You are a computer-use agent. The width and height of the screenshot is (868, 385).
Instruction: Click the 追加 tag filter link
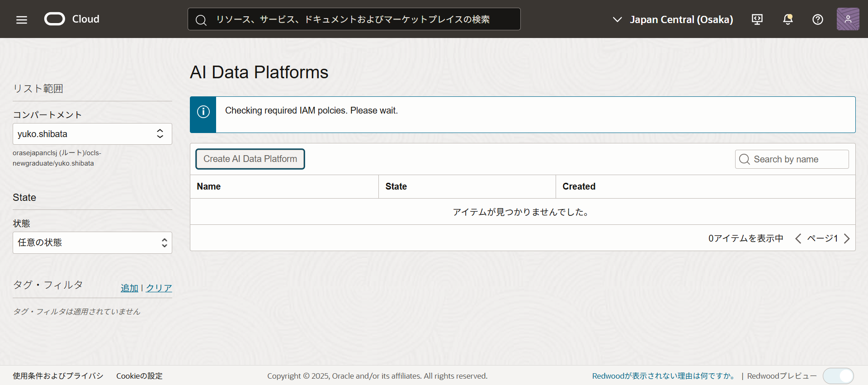(129, 288)
